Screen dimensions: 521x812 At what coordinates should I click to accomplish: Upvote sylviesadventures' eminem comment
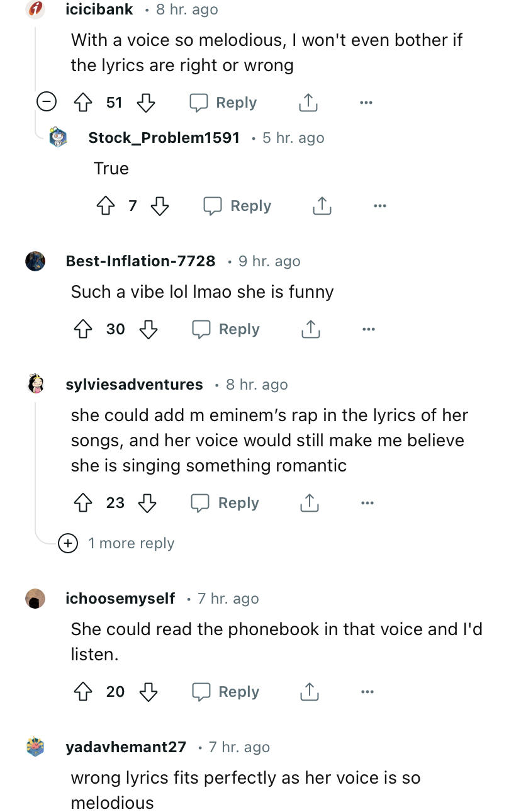(84, 503)
